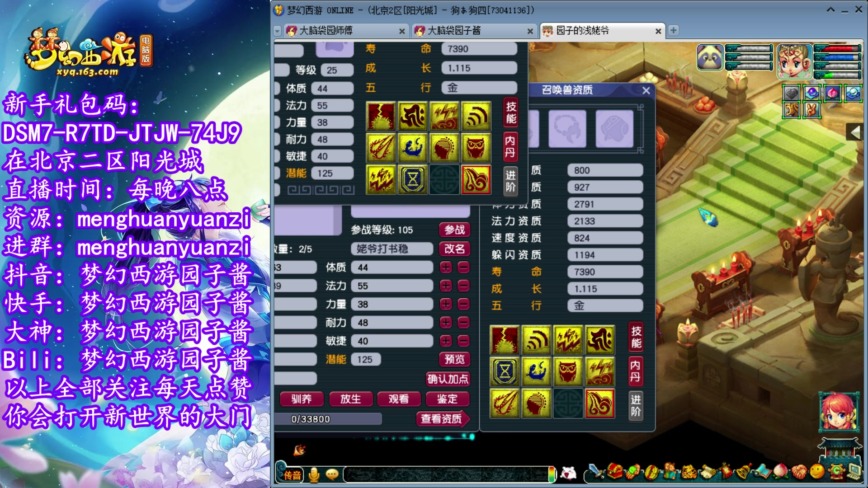Decrease 体质 with the minus button
This screenshot has width=868, height=488.
[x=463, y=267]
